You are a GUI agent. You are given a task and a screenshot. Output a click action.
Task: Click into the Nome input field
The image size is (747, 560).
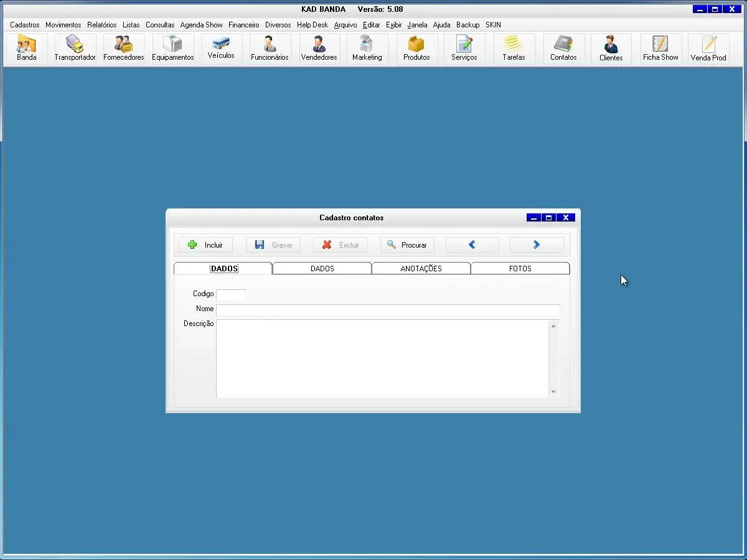[x=387, y=309]
